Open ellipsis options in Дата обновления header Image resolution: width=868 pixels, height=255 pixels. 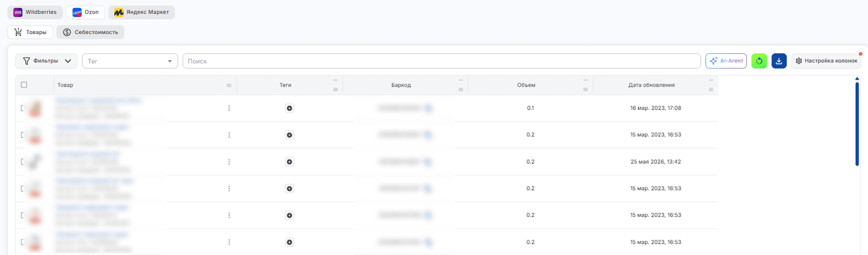point(711,80)
